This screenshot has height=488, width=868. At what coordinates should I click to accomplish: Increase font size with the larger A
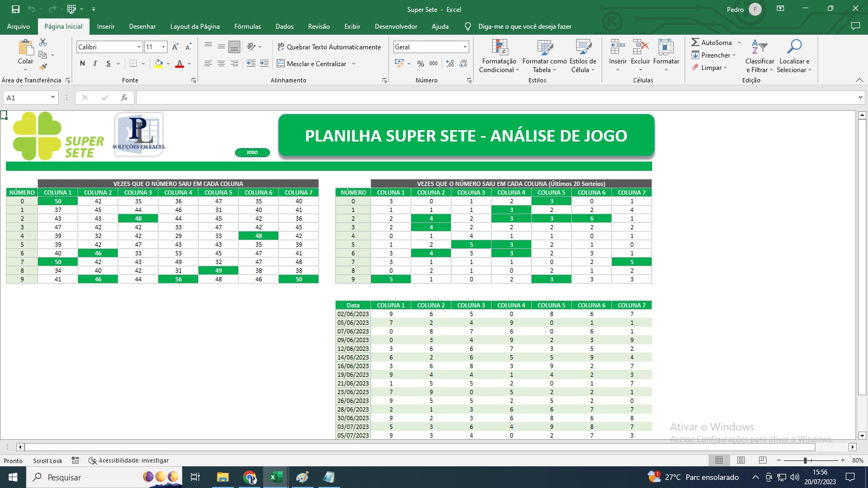click(x=175, y=47)
